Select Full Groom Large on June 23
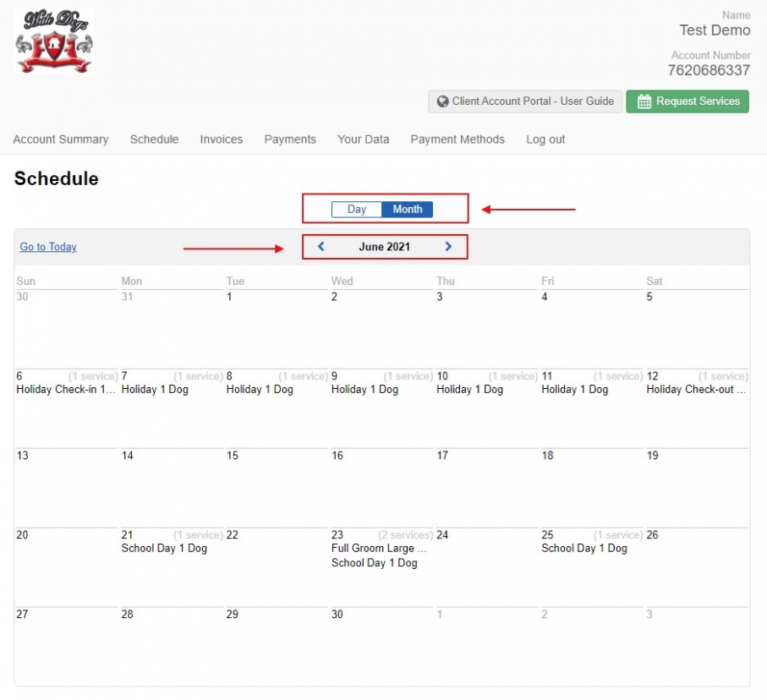This screenshot has height=700, width=767. [x=379, y=549]
